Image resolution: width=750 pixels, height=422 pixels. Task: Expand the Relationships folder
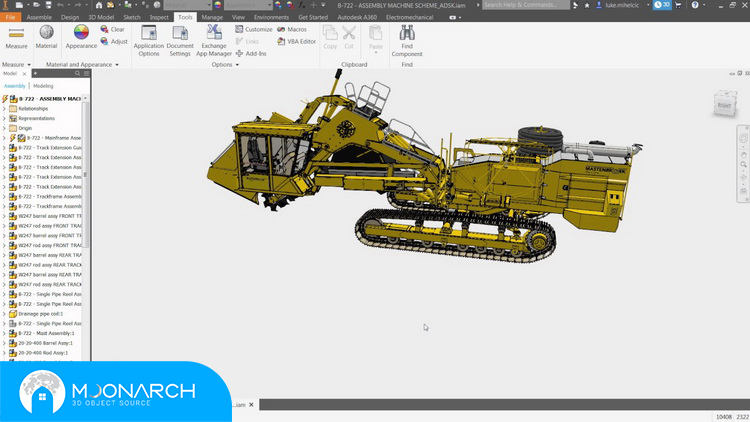pos(4,109)
